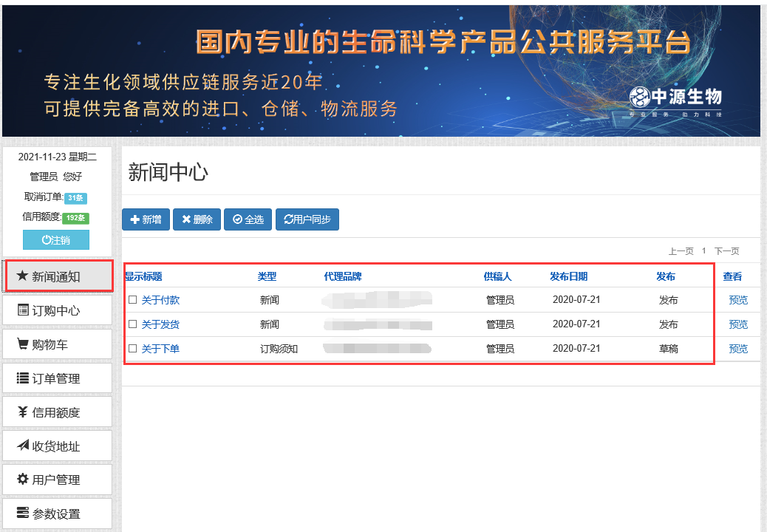767x532 pixels.
Task: Go to 下一页 in pagination
Action: pyautogui.click(x=726, y=251)
